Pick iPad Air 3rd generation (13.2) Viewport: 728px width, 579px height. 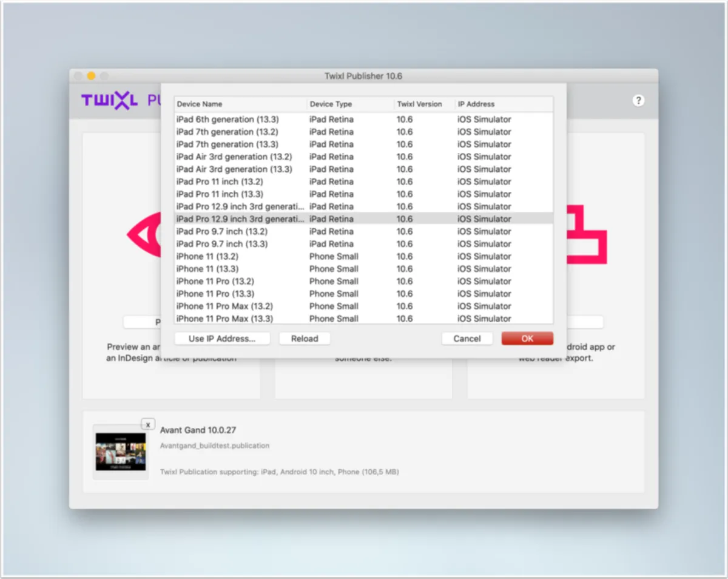tap(363, 157)
